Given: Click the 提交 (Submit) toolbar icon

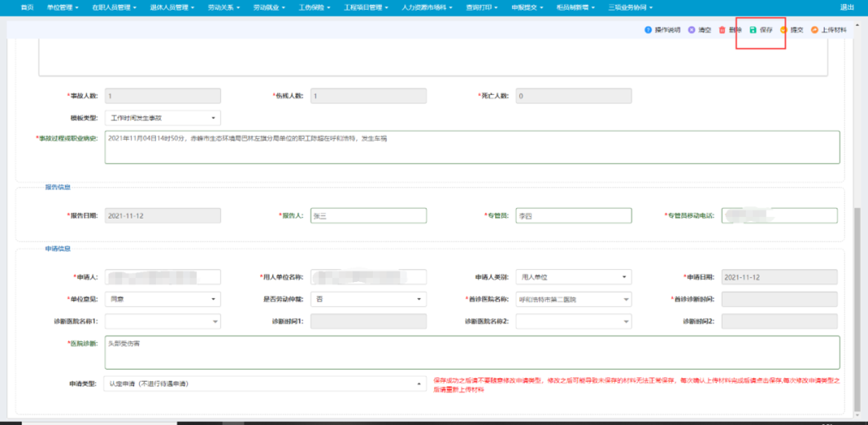Looking at the screenshot, I should point(784,30).
